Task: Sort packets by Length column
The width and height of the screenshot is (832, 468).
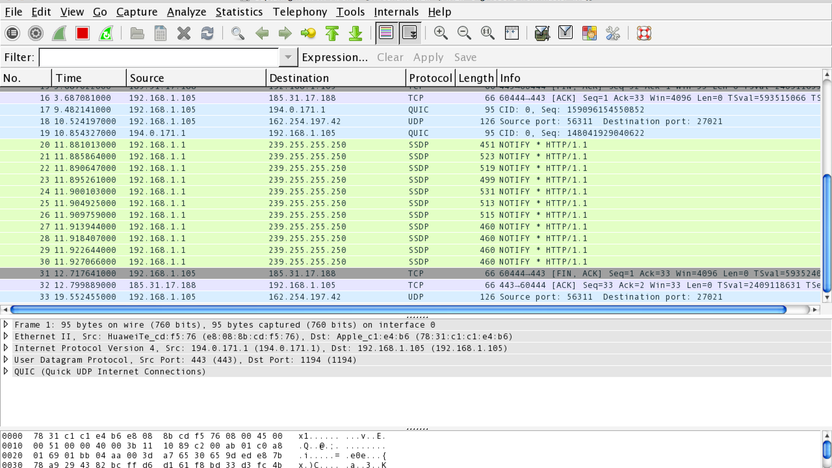Action: coord(476,78)
